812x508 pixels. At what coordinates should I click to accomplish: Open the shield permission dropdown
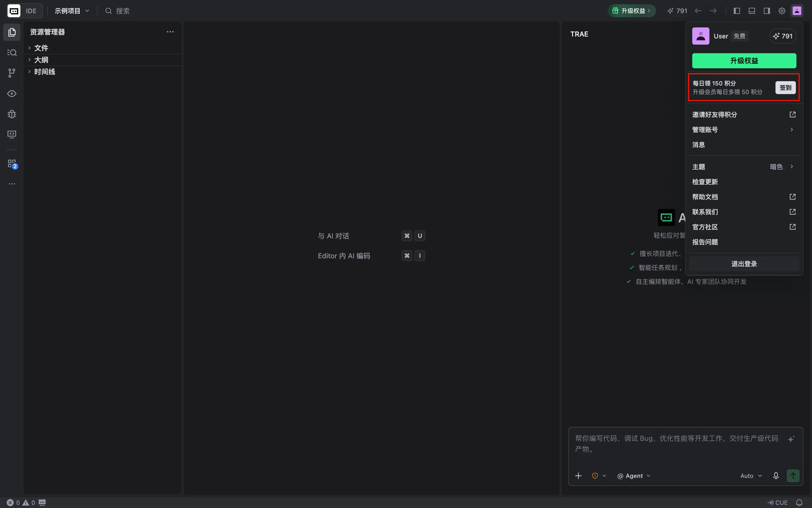click(599, 476)
